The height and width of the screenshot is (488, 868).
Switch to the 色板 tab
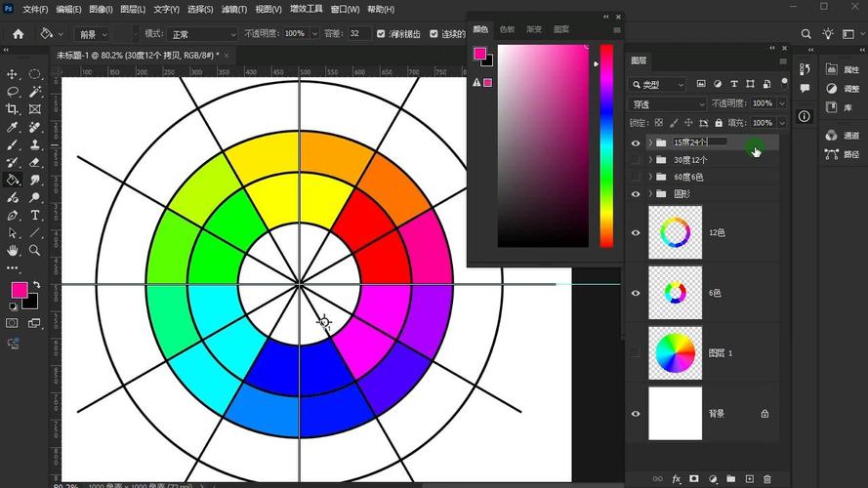pyautogui.click(x=507, y=29)
